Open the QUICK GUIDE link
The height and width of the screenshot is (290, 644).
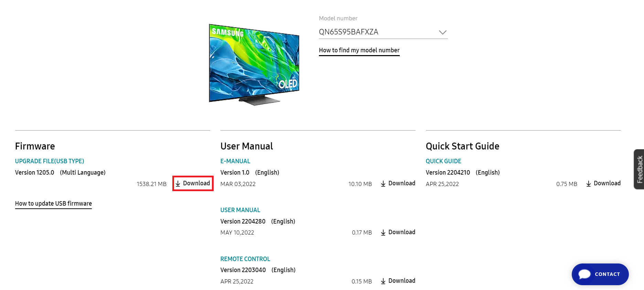(443, 161)
